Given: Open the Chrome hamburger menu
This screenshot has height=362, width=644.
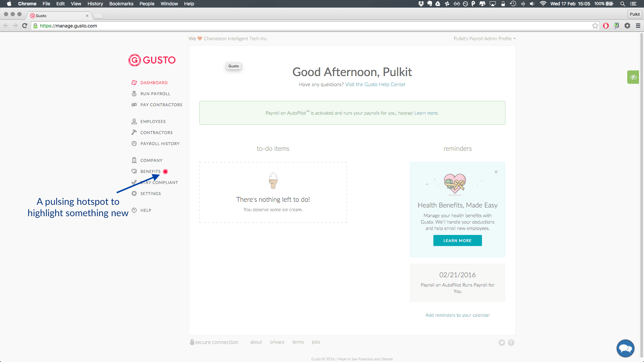Looking at the screenshot, I should [x=638, y=26].
